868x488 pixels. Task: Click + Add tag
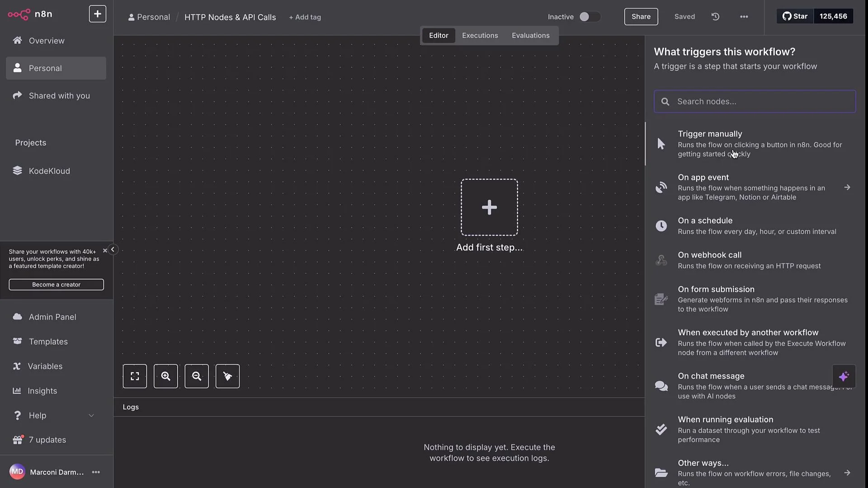pos(305,17)
